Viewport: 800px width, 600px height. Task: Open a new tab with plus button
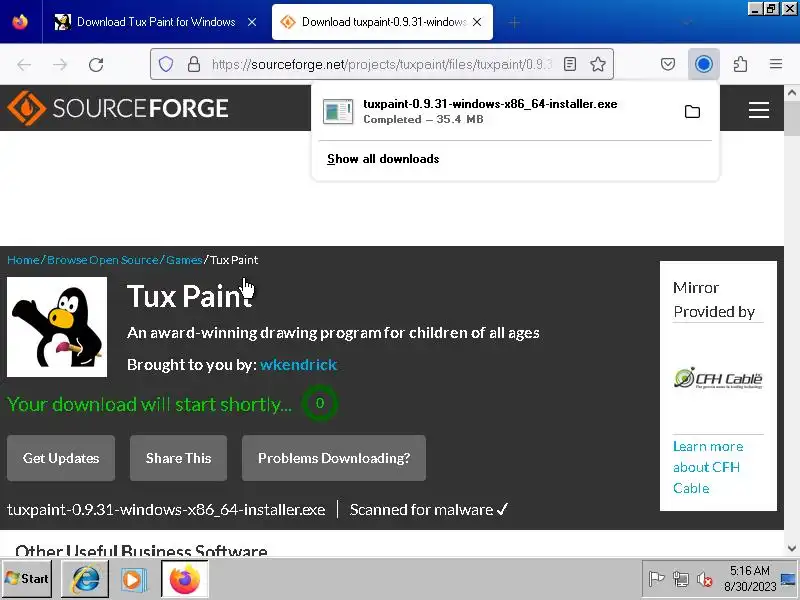514,22
